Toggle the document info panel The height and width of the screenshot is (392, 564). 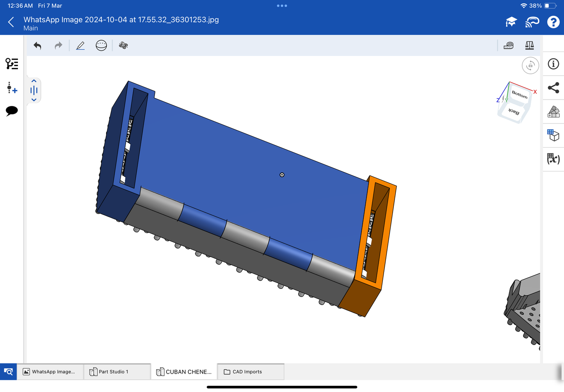click(553, 64)
